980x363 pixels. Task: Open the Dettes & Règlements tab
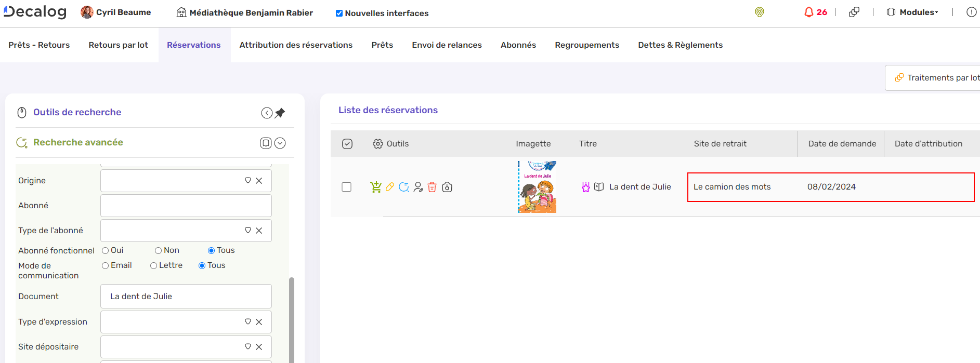click(x=680, y=45)
